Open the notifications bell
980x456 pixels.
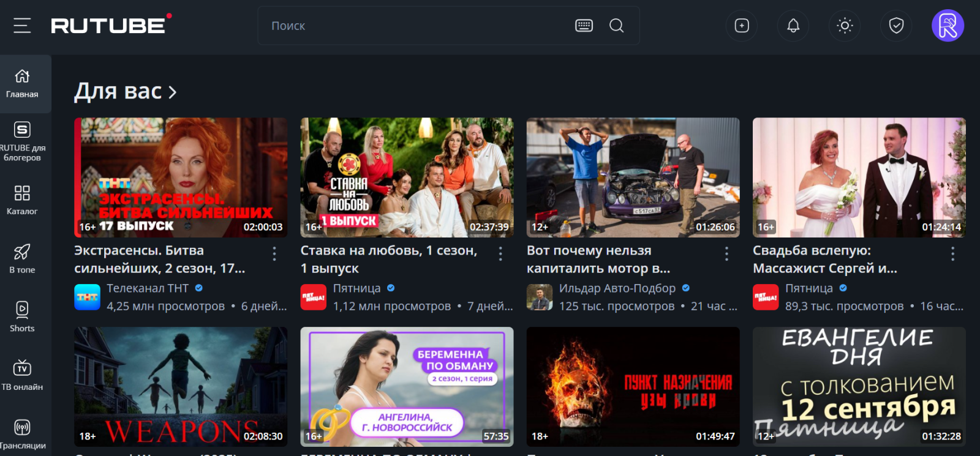[x=793, y=26]
